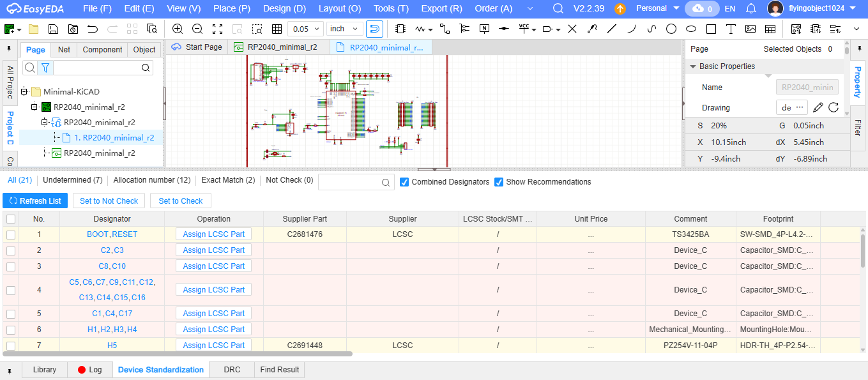Click the Fit to Window icon

(x=217, y=29)
